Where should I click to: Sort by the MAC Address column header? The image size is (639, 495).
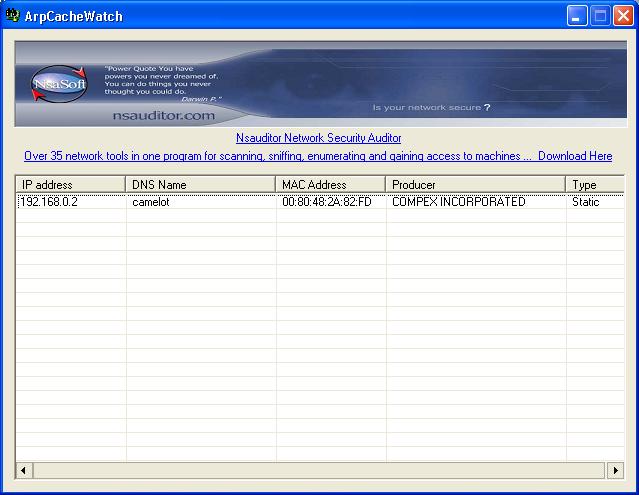(331, 185)
